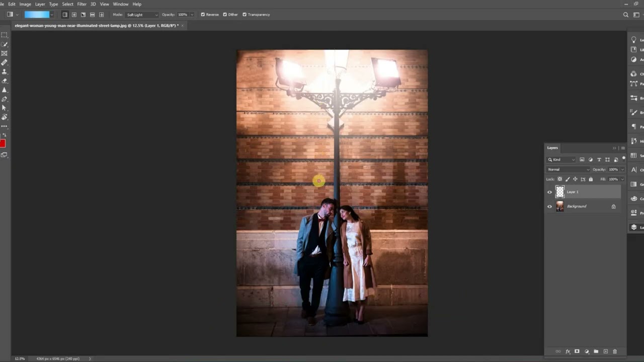Click link layers icon
Viewport: 644px width, 362px height.
[x=558, y=351]
